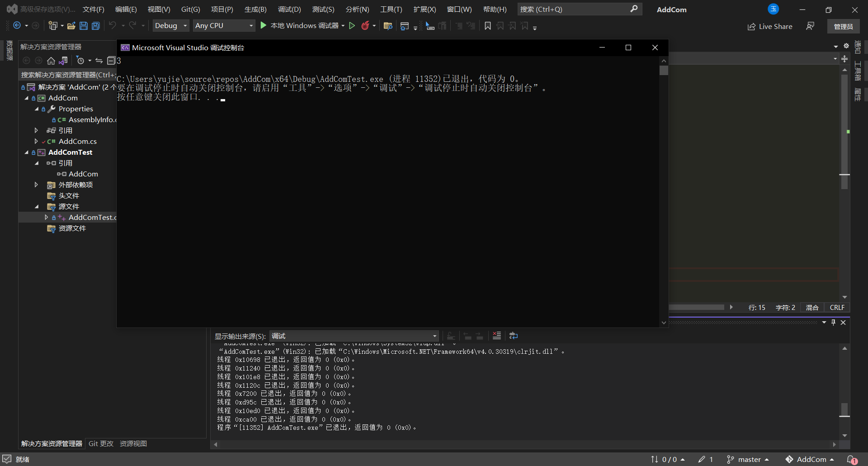Viewport: 868px width, 466px height.
Task: Open the 视图(V) menu
Action: coord(159,10)
